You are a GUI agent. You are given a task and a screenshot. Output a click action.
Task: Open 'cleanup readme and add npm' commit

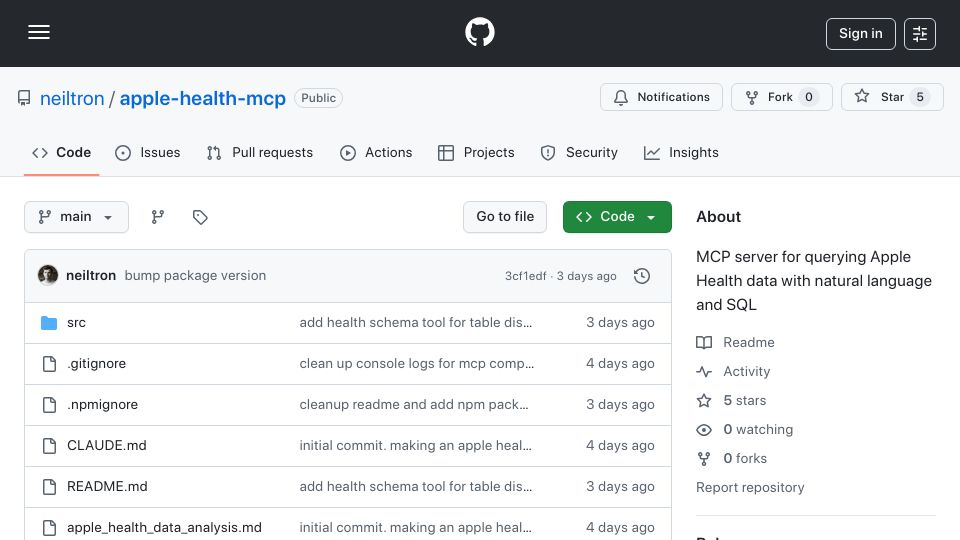pyautogui.click(x=414, y=405)
